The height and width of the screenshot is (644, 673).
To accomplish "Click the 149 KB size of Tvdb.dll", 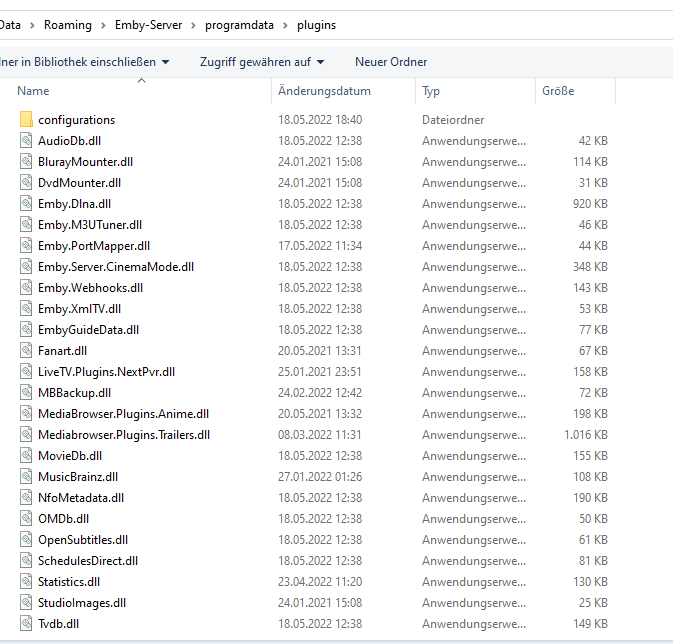I will pyautogui.click(x=590, y=624).
